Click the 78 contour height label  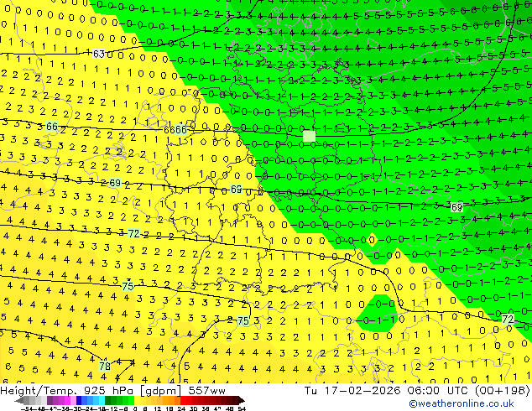(x=105, y=366)
